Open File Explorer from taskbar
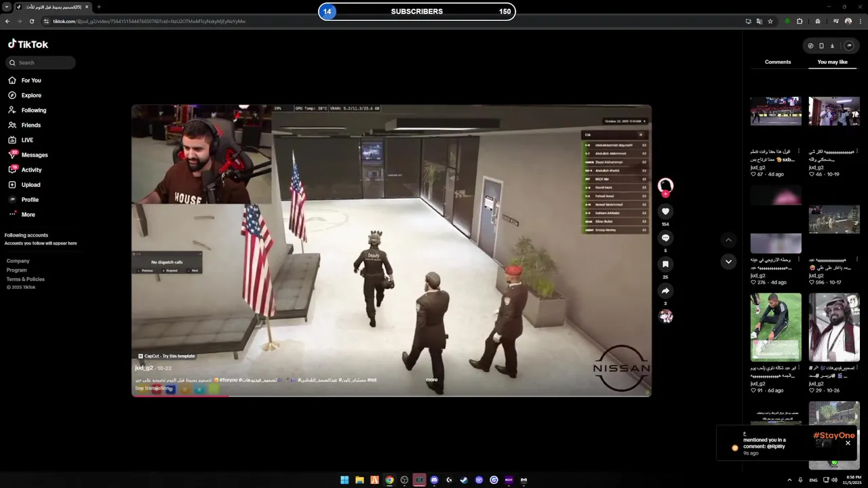This screenshot has width=868, height=488. [x=359, y=480]
